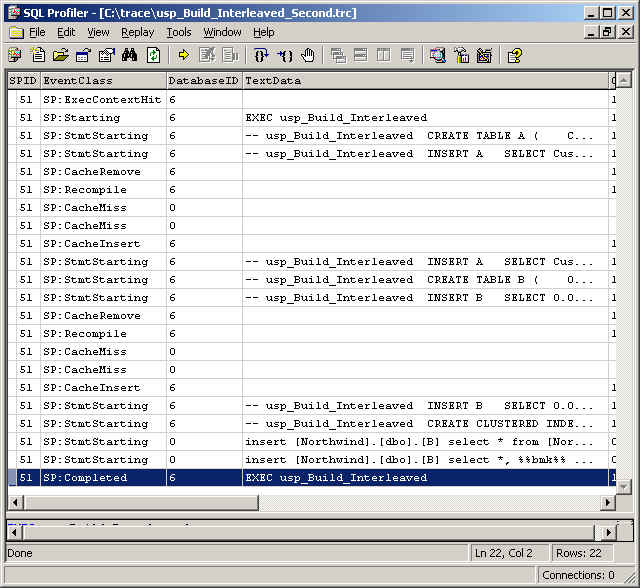Image resolution: width=640 pixels, height=588 pixels.
Task: Open the File menu
Action: coord(37,32)
